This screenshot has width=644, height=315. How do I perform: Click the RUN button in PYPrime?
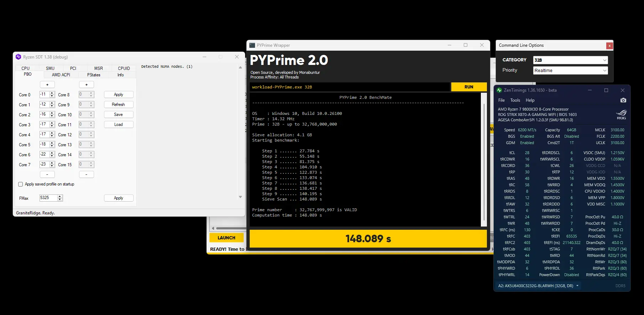(469, 87)
